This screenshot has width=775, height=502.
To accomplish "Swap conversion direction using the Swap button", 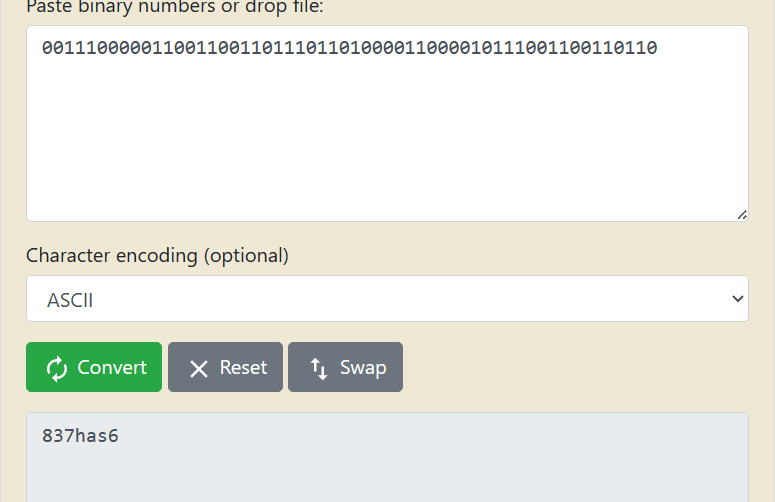I will coord(345,367).
